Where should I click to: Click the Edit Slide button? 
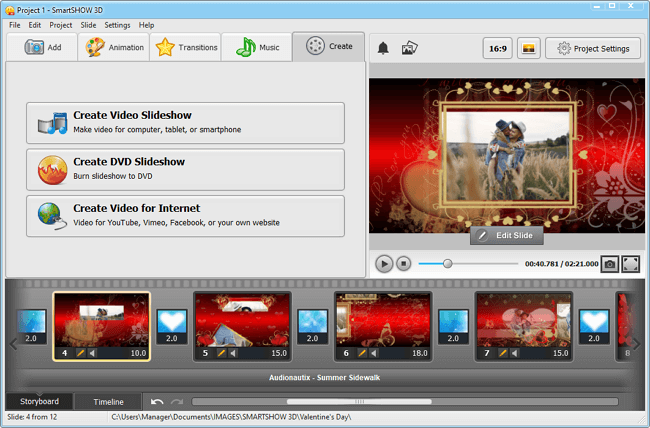pos(507,235)
